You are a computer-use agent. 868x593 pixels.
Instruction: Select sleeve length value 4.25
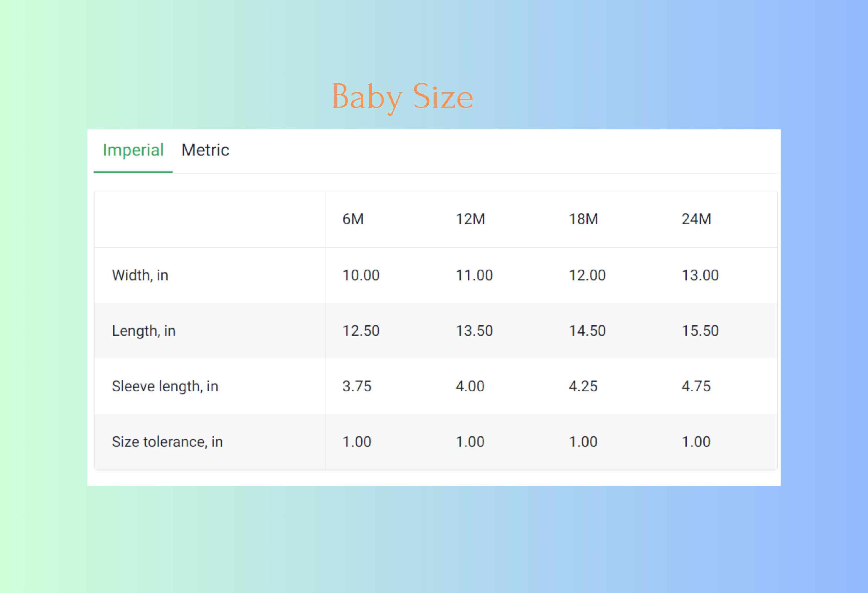click(x=583, y=386)
